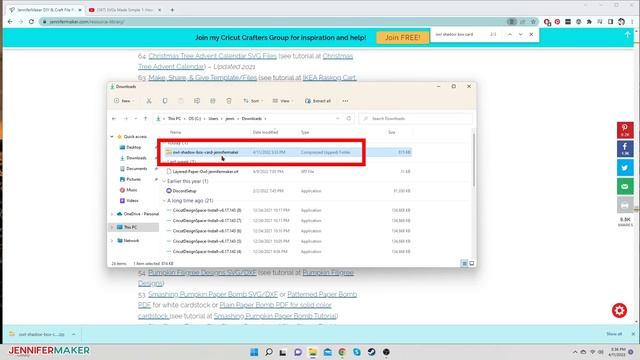The height and width of the screenshot is (360, 640).
Task: Select Downloads in the navigation pane
Action: point(136,158)
